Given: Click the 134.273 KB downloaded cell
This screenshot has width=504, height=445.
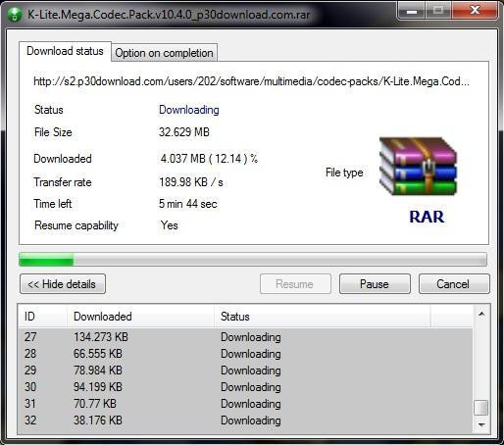Looking at the screenshot, I should [x=101, y=337].
